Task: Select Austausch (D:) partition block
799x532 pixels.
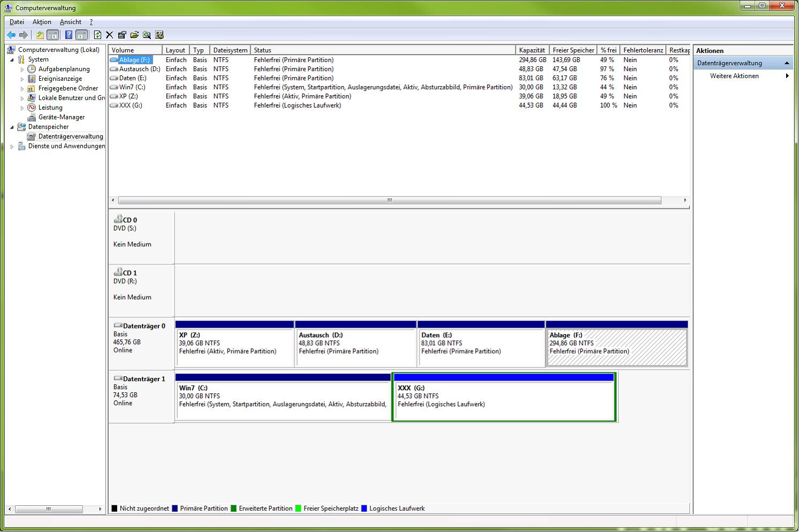Action: 355,344
